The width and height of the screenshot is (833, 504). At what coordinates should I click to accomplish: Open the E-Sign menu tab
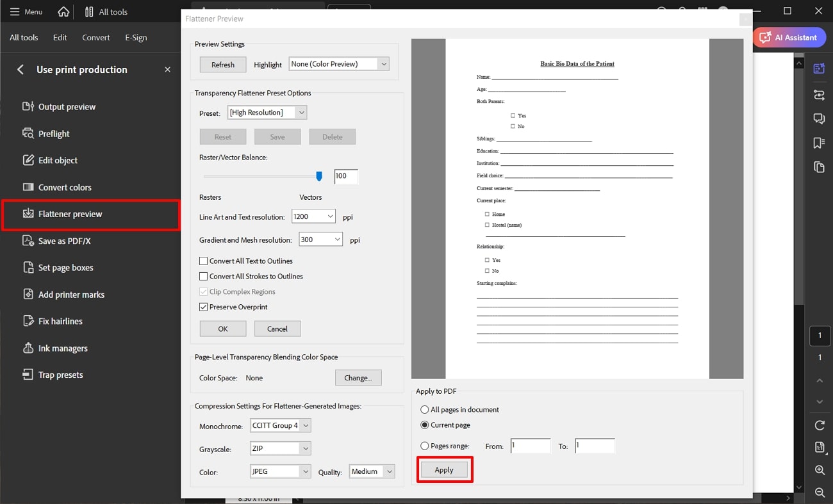pyautogui.click(x=136, y=37)
